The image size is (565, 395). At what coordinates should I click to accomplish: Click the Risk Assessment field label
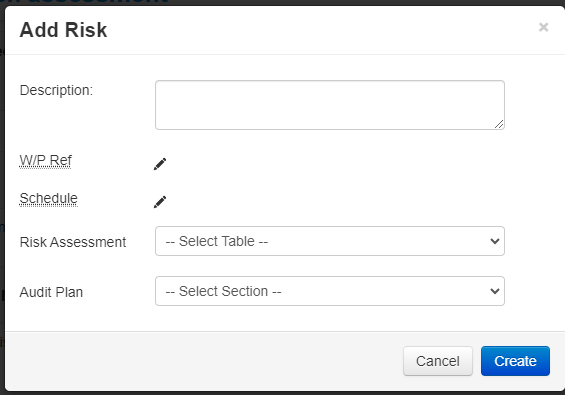73,242
